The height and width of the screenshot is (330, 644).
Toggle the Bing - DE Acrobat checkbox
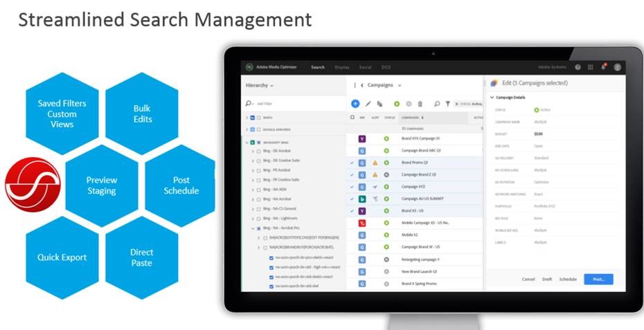(x=258, y=151)
